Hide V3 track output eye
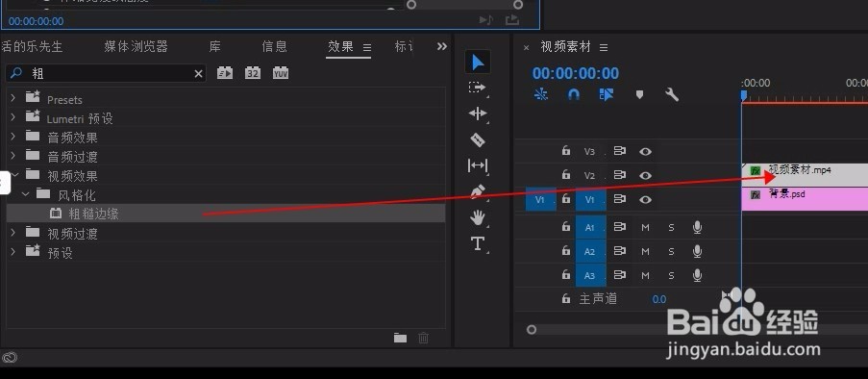 pos(645,151)
